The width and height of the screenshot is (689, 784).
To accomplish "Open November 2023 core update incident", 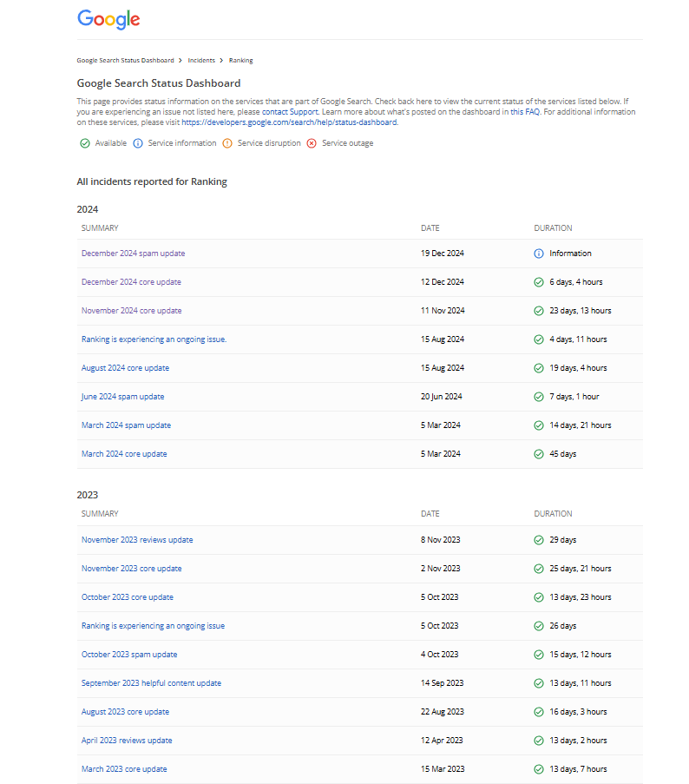I will tap(131, 569).
